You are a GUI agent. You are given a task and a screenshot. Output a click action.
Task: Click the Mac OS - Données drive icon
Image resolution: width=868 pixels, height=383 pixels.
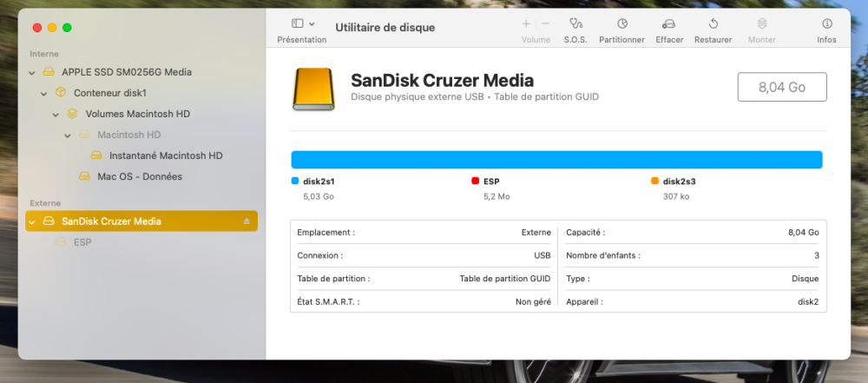[84, 177]
